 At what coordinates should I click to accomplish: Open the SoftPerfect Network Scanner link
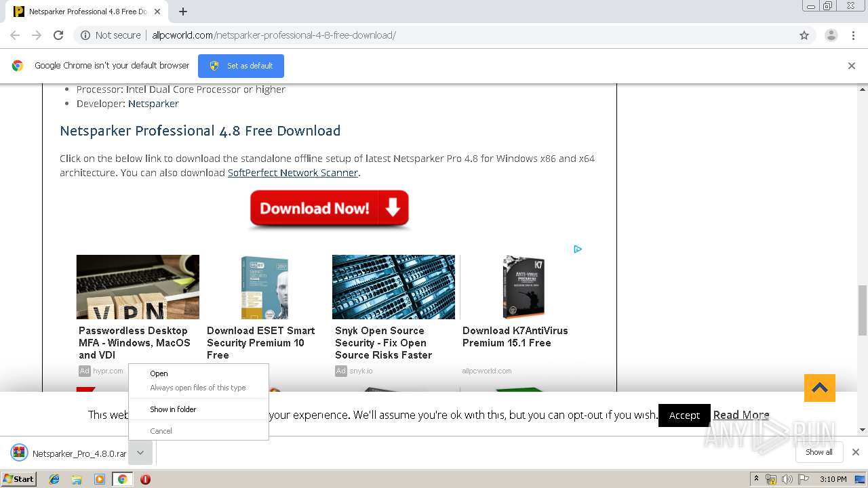[x=293, y=173]
